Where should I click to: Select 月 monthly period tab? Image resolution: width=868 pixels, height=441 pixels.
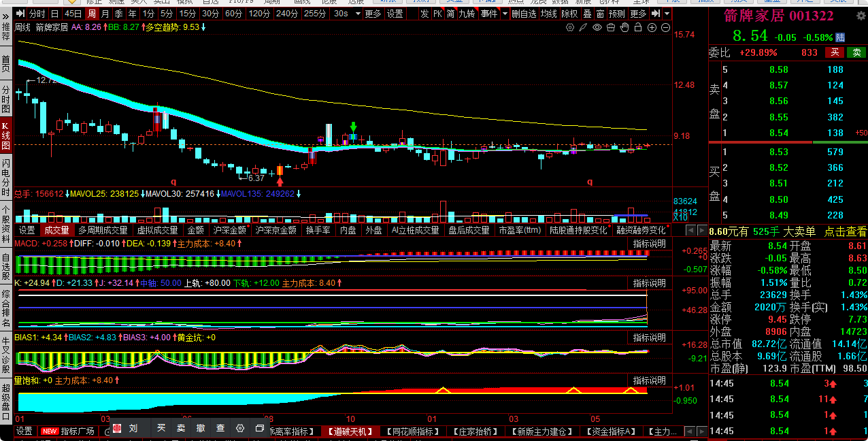click(x=105, y=14)
